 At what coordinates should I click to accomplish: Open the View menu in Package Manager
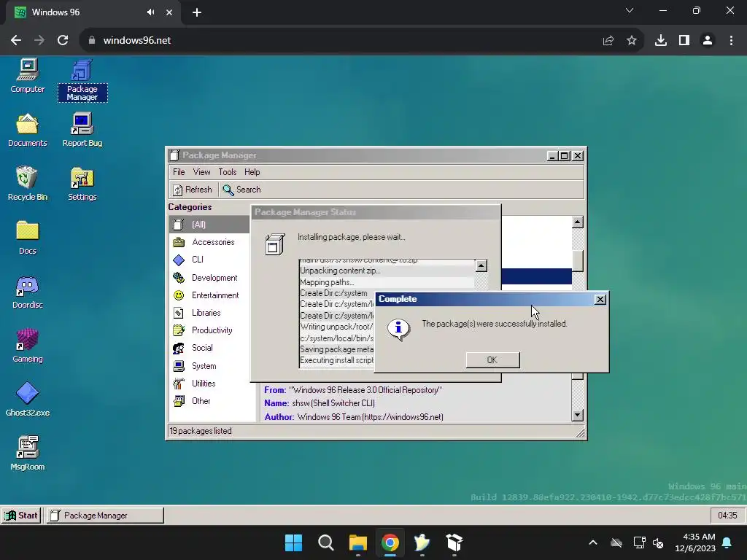point(201,172)
